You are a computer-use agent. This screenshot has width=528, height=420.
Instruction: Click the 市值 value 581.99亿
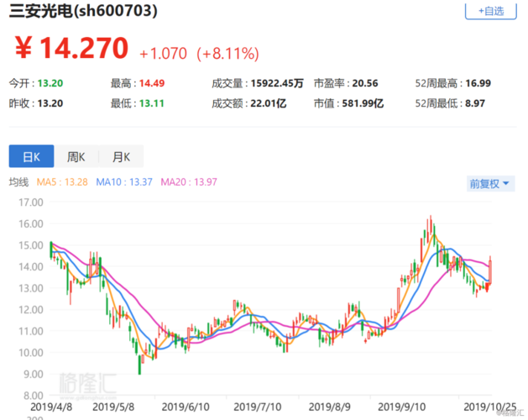coord(363,103)
